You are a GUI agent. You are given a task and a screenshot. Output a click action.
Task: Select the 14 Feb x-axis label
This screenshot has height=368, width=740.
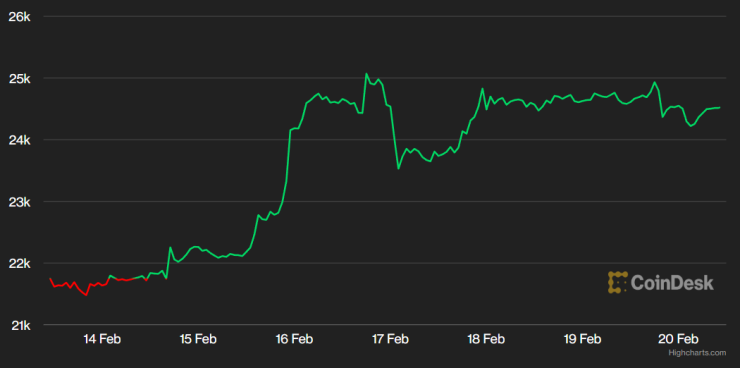[102, 338]
